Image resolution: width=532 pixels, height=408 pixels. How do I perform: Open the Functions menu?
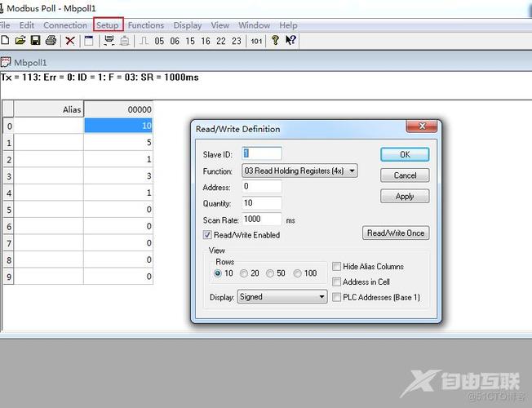(x=146, y=25)
